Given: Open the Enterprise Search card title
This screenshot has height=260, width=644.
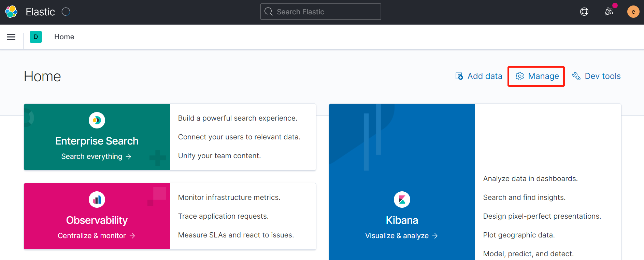Looking at the screenshot, I should (x=97, y=141).
